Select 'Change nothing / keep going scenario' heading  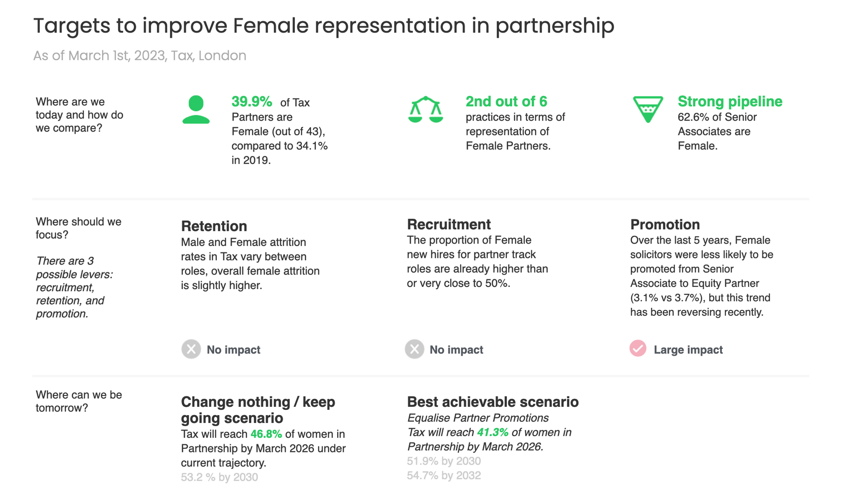click(x=258, y=409)
